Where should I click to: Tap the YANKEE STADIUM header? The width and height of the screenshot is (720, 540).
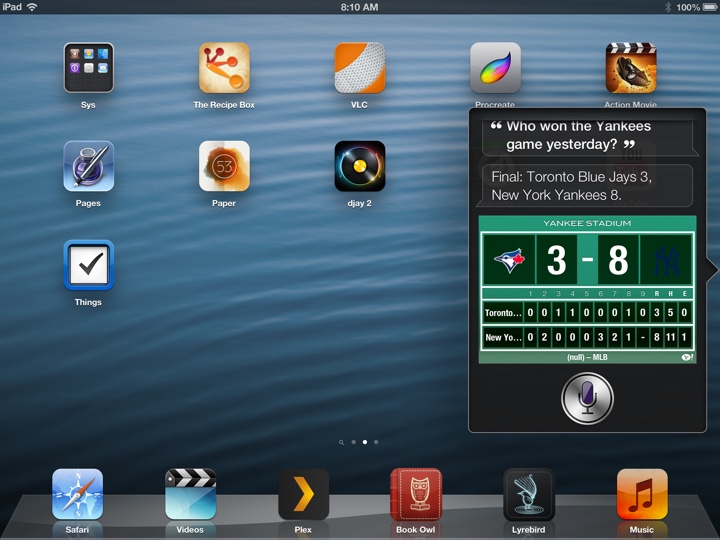(x=587, y=223)
